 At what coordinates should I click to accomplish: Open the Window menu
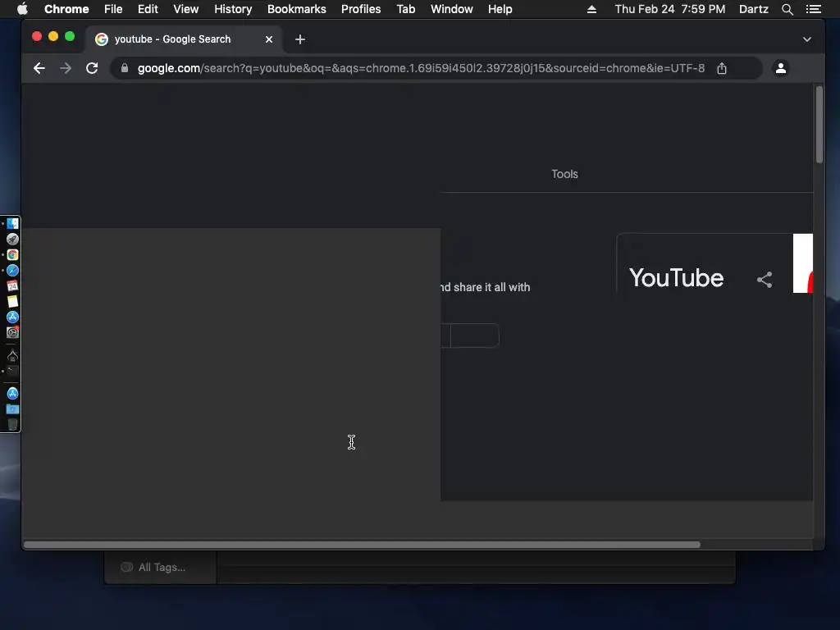tap(452, 9)
